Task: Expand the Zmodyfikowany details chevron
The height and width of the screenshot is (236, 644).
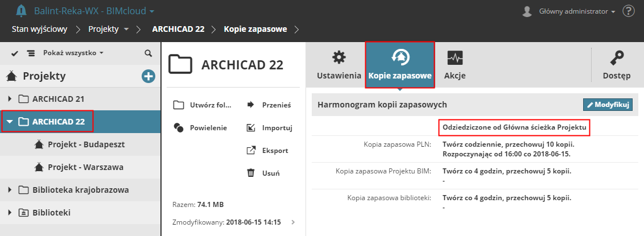Action: [x=293, y=222]
